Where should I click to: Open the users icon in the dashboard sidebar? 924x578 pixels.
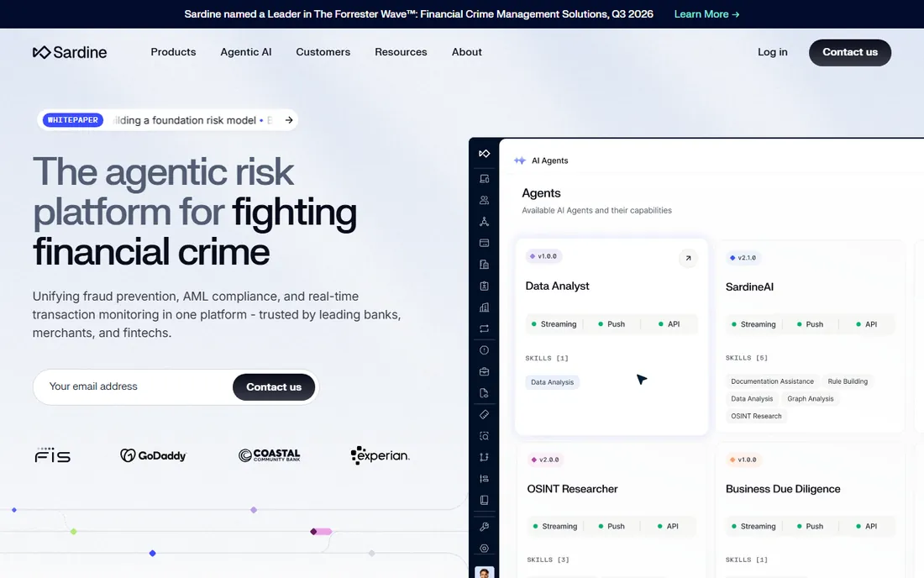click(x=485, y=200)
